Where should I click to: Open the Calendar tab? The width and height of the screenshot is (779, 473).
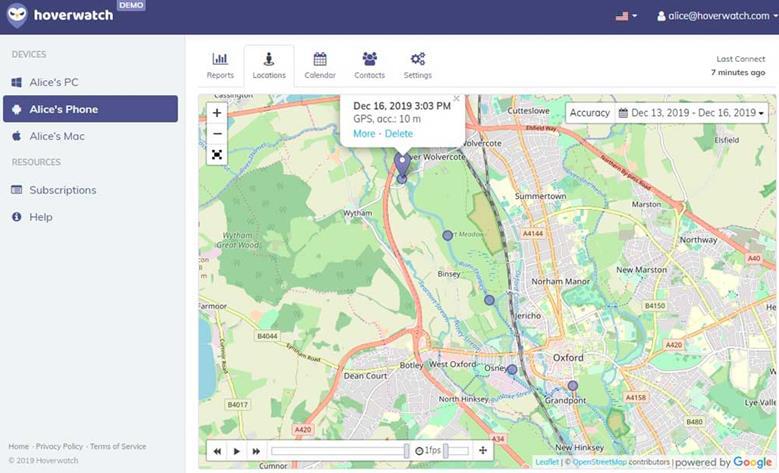pos(320,66)
